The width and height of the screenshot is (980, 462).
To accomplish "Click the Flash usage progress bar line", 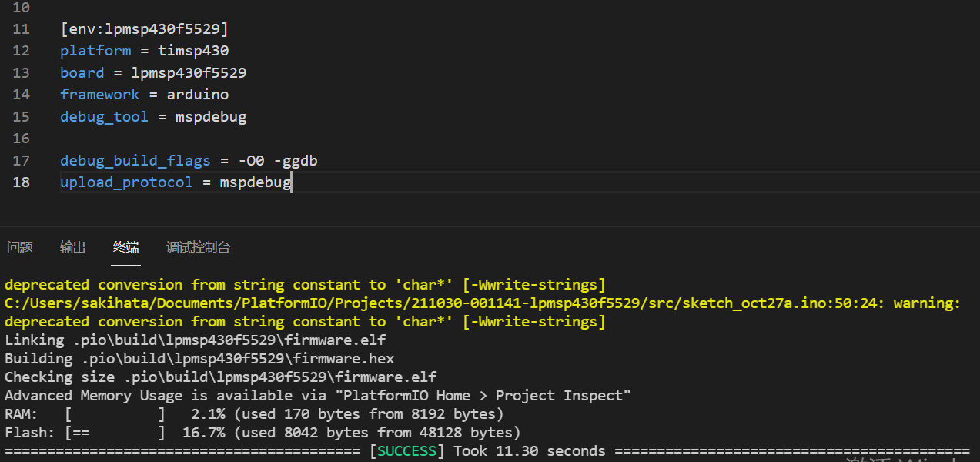I will click(263, 433).
